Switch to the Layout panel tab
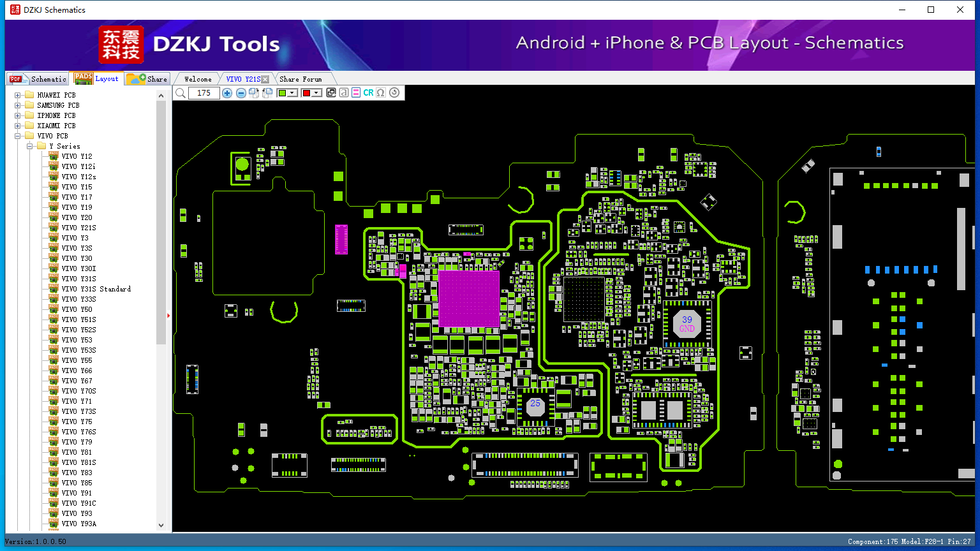This screenshot has width=980, height=551. (x=96, y=78)
